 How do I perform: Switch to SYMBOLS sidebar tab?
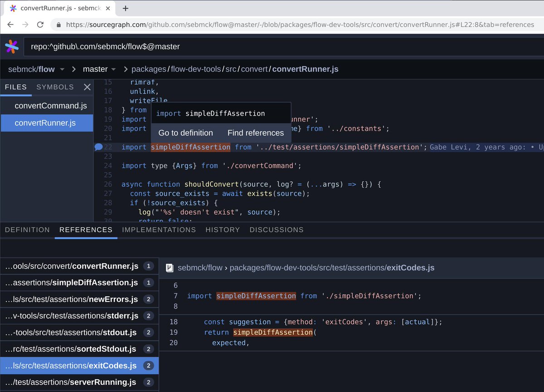point(55,87)
